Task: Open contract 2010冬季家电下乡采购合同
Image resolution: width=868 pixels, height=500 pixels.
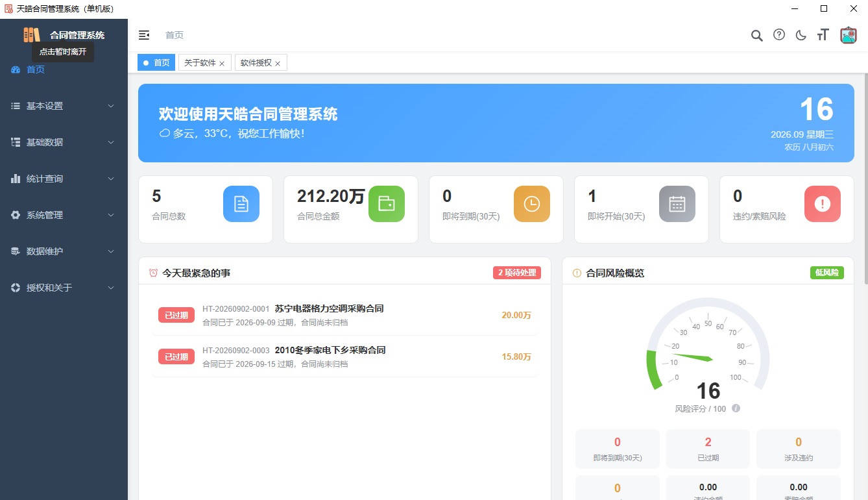Action: point(330,350)
